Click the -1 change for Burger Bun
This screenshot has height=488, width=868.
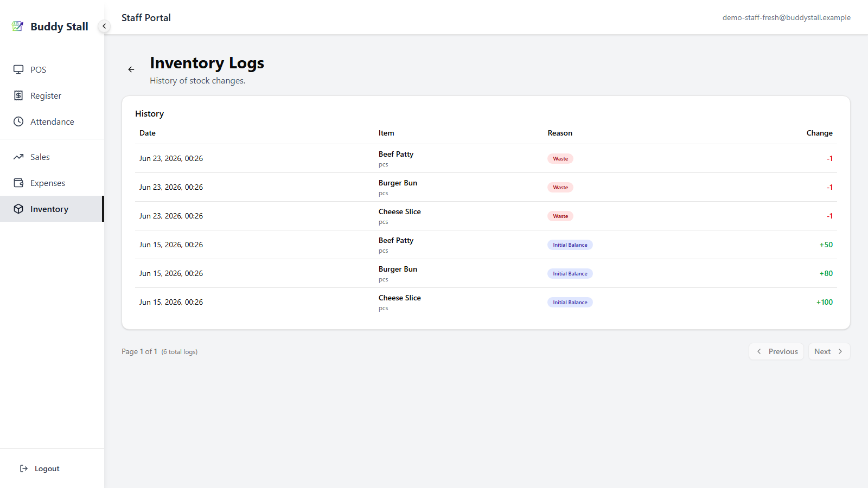click(829, 187)
